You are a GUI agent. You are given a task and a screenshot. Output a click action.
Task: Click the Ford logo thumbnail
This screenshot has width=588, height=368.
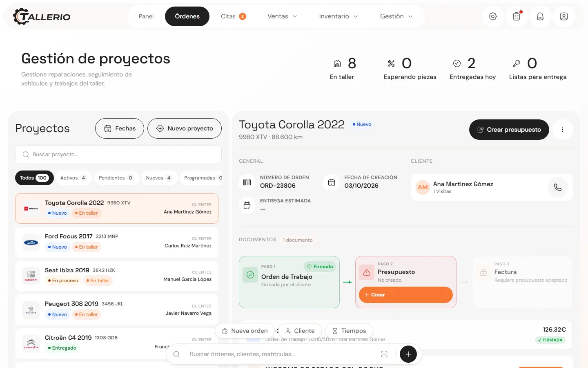(x=31, y=242)
